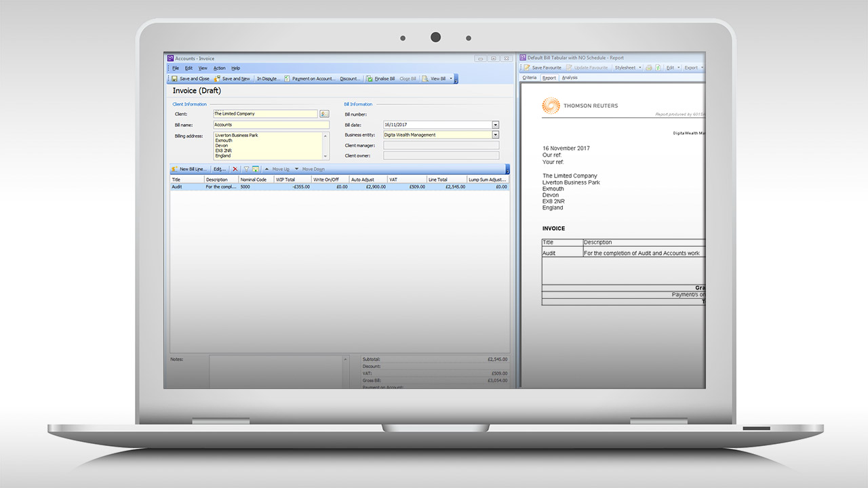Switch to the Criteria tab
Viewport: 868px width, 488px height.
[x=530, y=78]
